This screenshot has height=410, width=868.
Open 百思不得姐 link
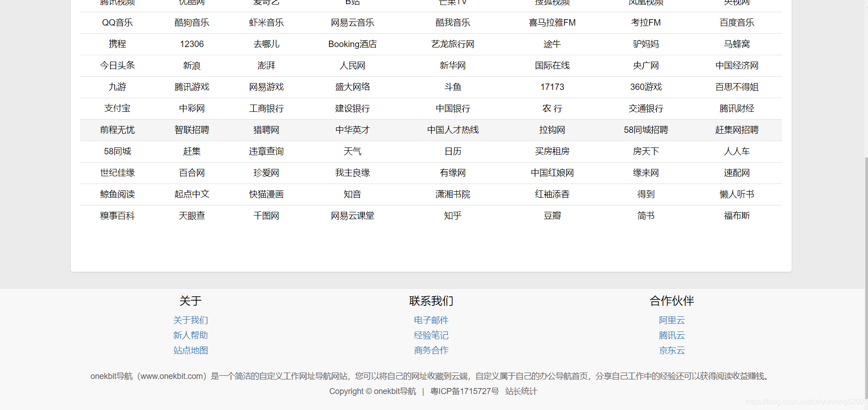(737, 87)
